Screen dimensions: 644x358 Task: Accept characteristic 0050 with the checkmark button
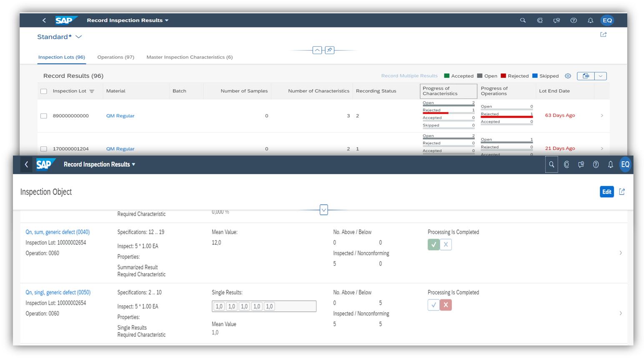434,305
